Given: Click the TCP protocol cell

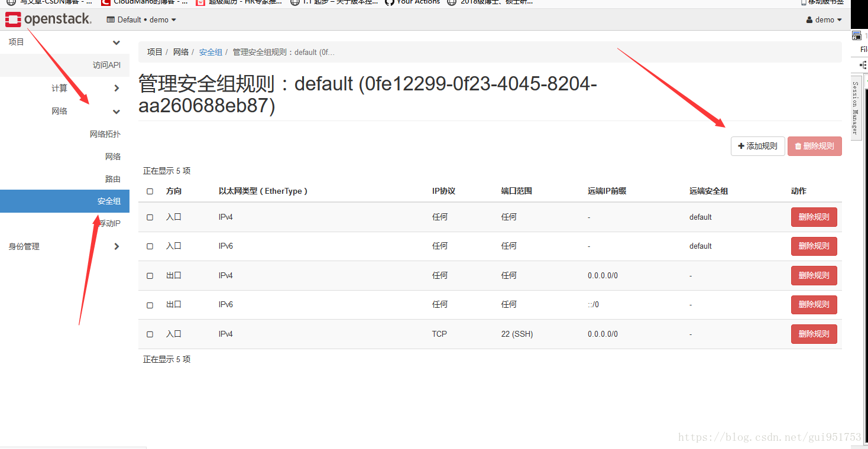Looking at the screenshot, I should pos(439,334).
